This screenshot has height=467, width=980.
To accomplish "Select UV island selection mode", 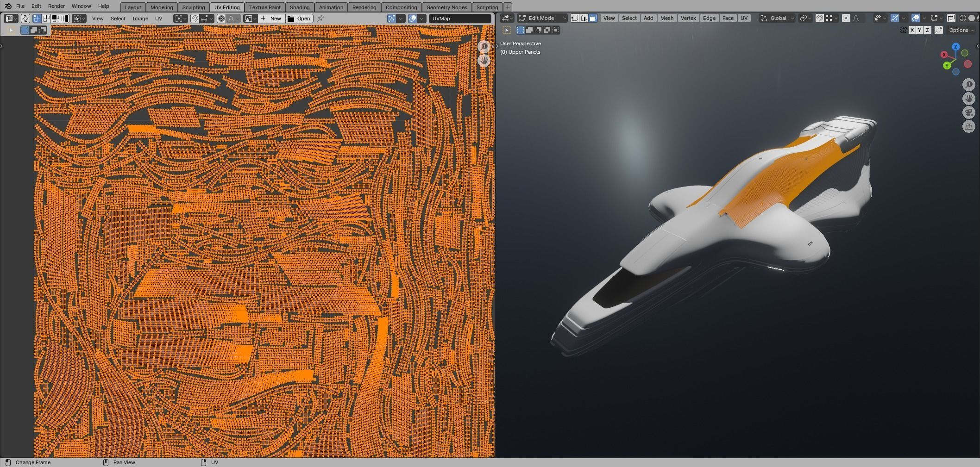I will click(x=64, y=19).
